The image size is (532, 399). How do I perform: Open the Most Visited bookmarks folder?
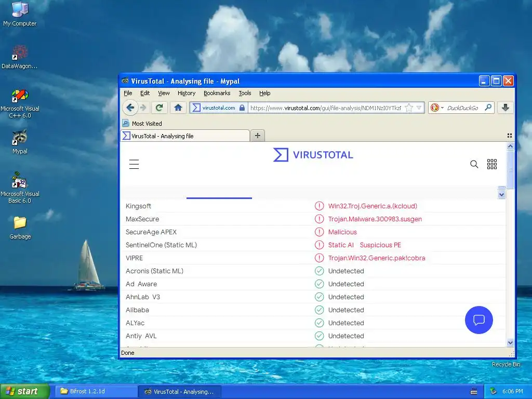click(142, 124)
